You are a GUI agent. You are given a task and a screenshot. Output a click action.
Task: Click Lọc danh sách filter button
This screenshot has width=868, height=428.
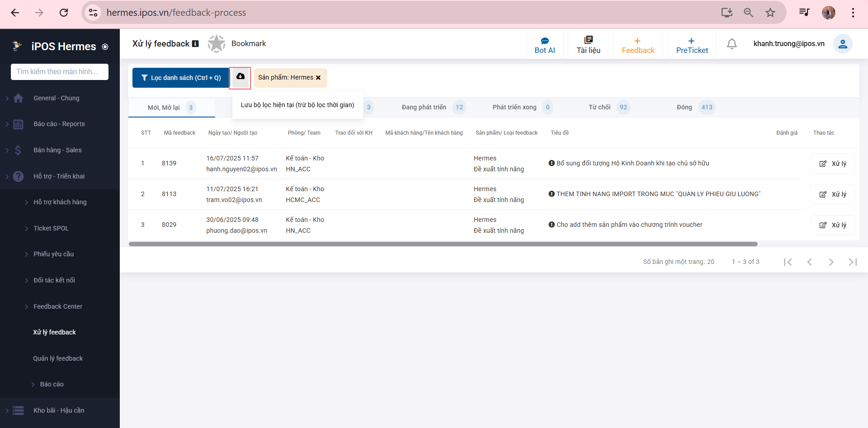(x=181, y=78)
